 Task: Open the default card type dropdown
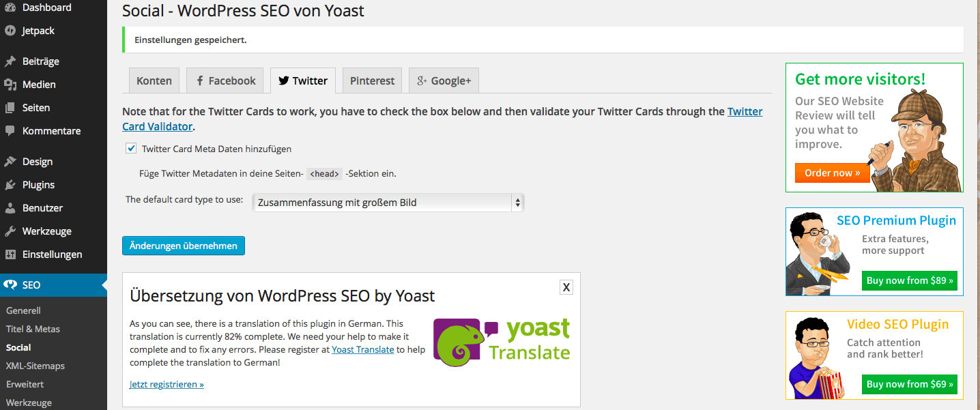coord(388,203)
